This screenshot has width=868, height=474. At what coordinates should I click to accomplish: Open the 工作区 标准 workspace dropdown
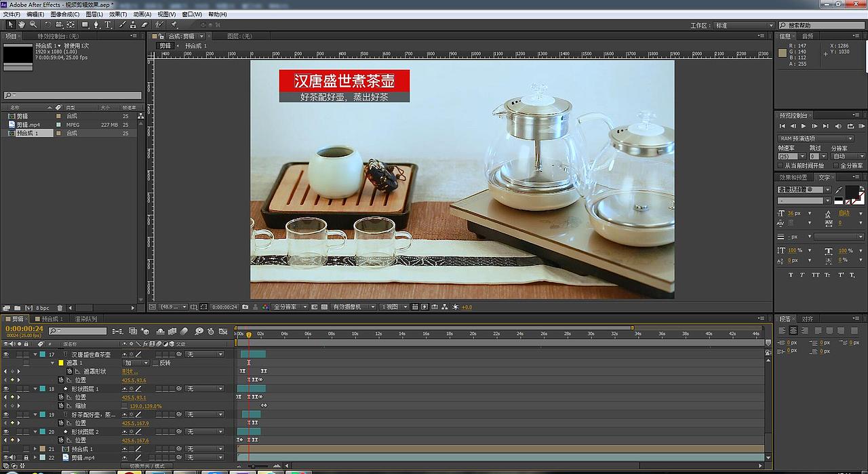(744, 25)
